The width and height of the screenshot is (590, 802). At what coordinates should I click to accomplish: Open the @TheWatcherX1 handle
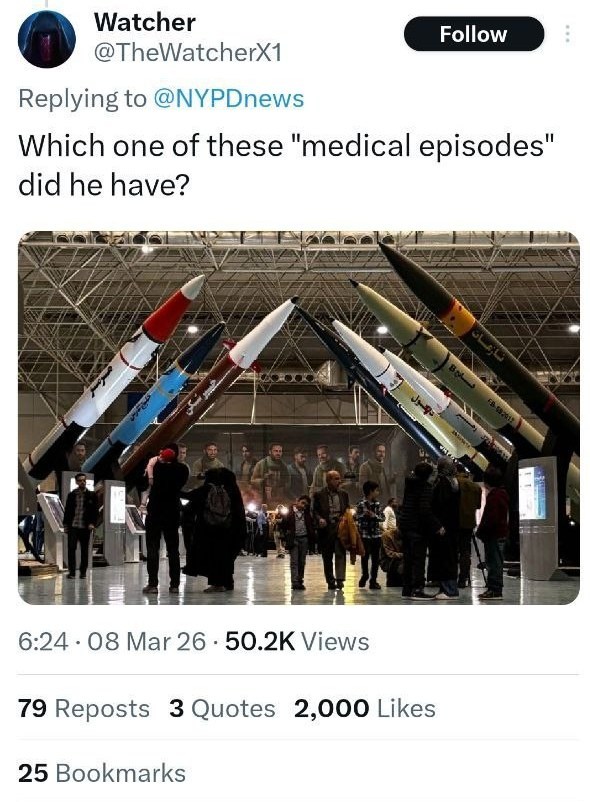188,53
